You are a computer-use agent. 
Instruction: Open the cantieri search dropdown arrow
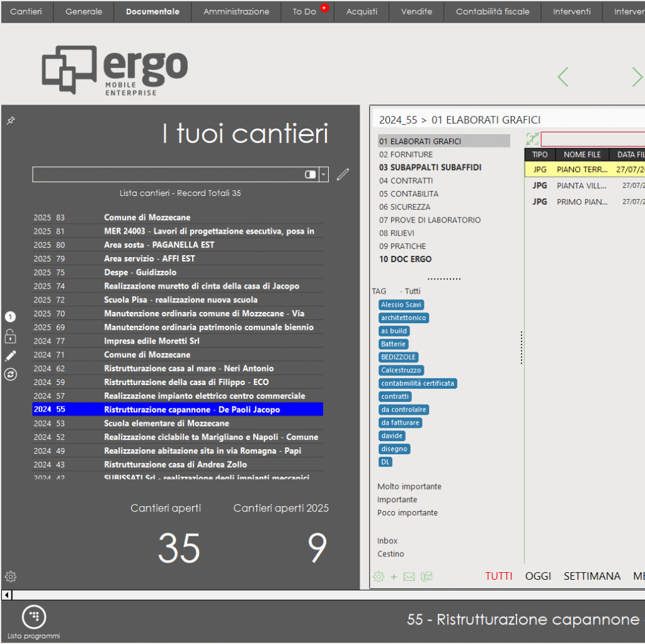click(324, 175)
